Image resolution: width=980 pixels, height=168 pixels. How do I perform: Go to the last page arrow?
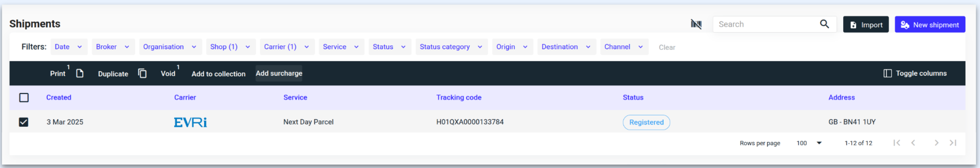953,143
